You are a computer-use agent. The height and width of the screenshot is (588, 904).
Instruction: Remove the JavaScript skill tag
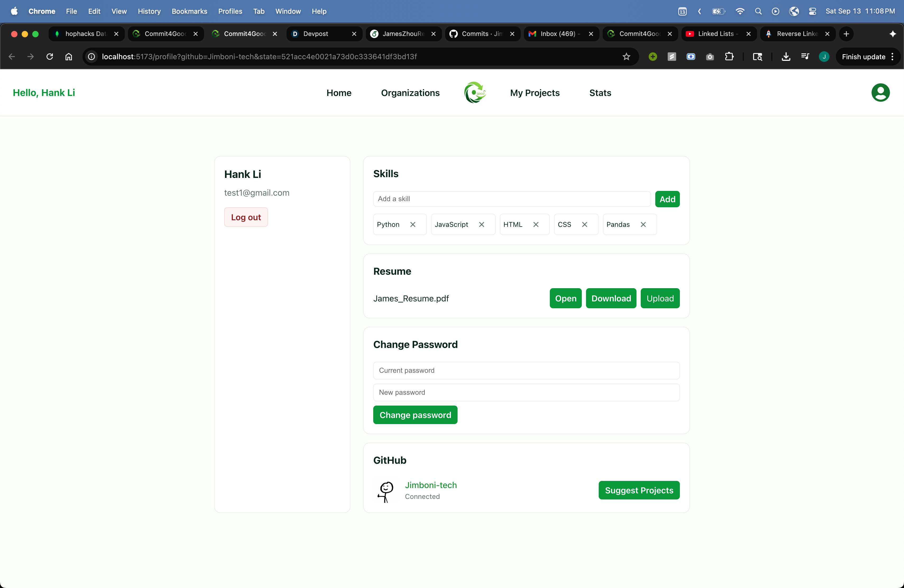coord(481,224)
